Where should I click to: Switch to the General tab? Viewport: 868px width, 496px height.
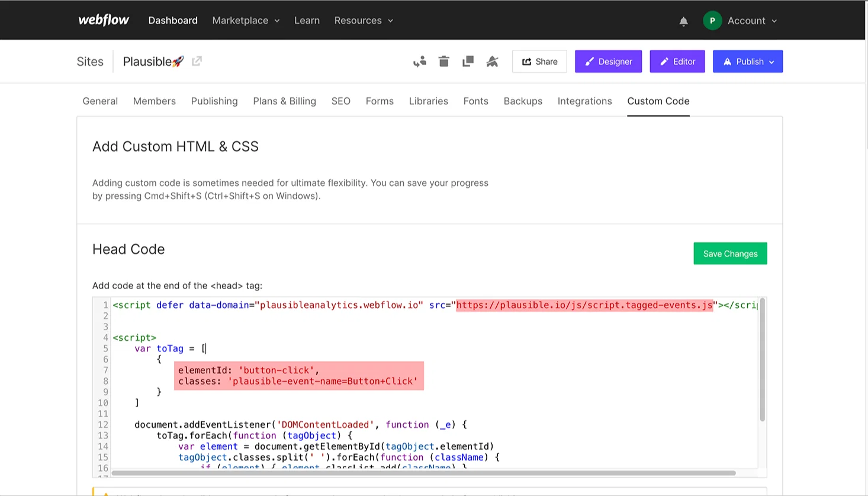[100, 101]
